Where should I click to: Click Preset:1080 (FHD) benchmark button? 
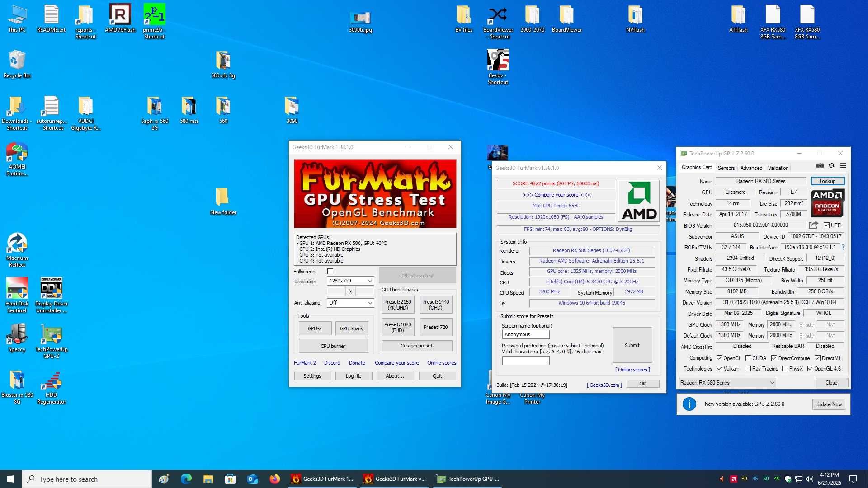tap(398, 327)
